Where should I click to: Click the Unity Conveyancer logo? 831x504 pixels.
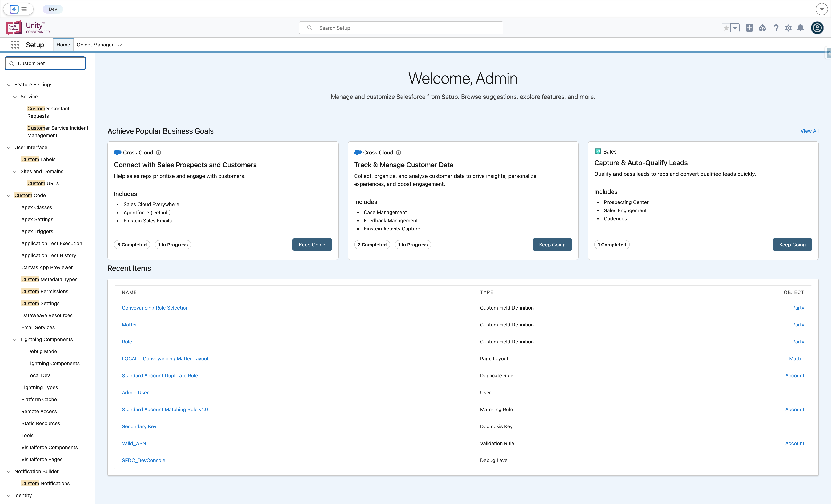point(28,28)
